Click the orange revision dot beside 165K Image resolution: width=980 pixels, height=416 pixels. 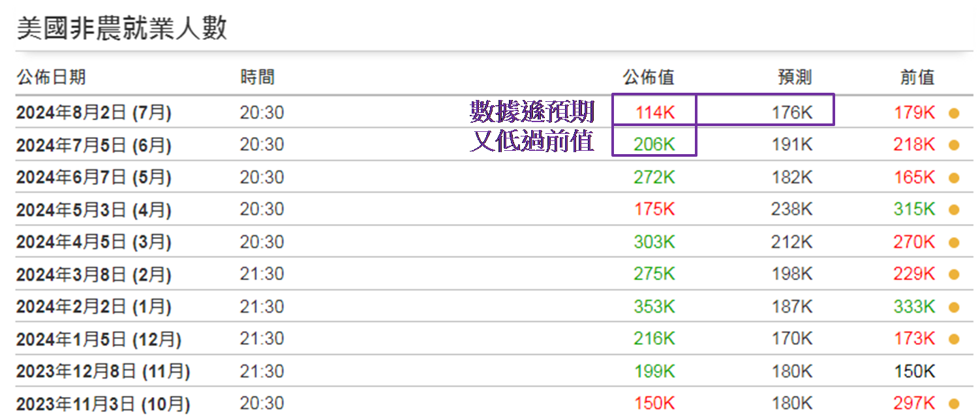coord(953,178)
